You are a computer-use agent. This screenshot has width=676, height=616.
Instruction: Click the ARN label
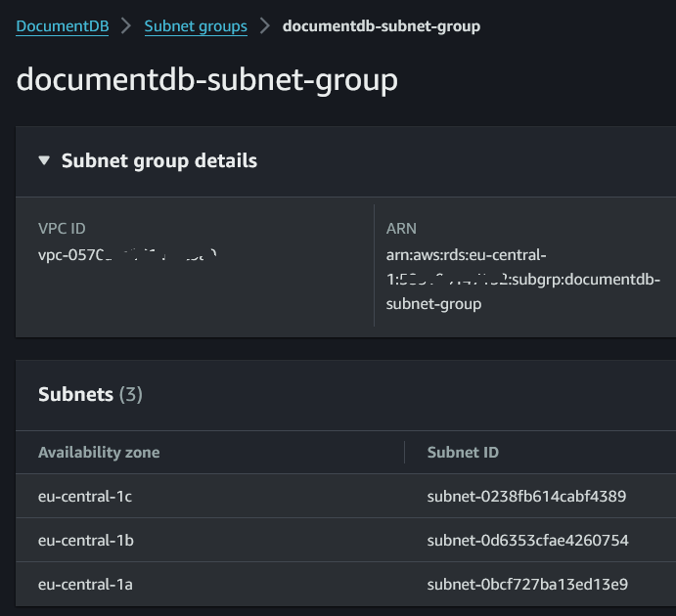[x=401, y=228]
